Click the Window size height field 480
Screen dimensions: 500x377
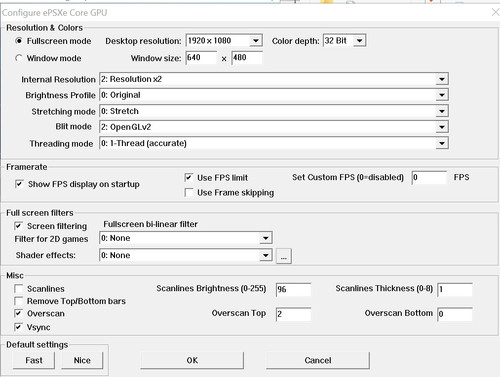(247, 58)
